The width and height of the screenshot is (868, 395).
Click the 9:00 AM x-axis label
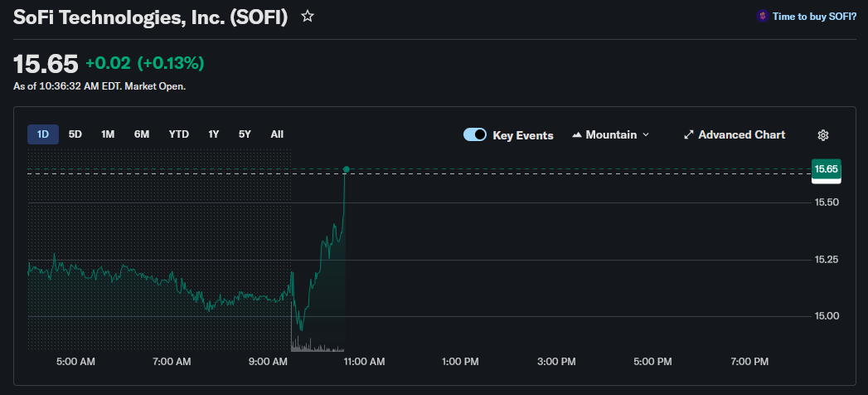269,362
